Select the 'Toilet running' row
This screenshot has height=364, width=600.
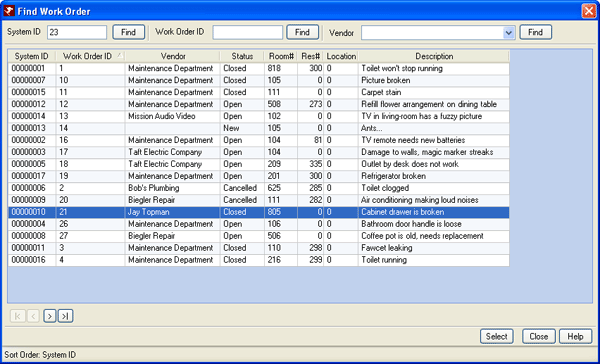tap(259, 260)
